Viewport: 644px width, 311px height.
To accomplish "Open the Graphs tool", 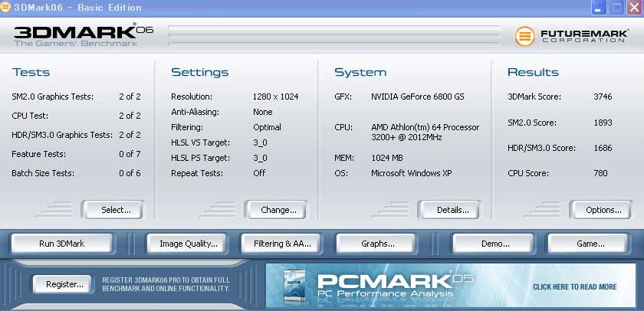I will tap(376, 244).
